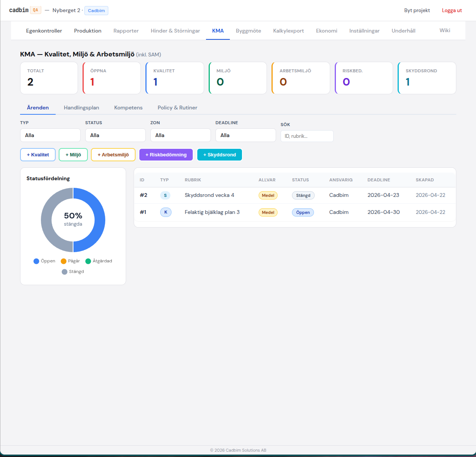Open the Deadline filter dropdown
Screen dimensions: 476x457
tap(246, 135)
